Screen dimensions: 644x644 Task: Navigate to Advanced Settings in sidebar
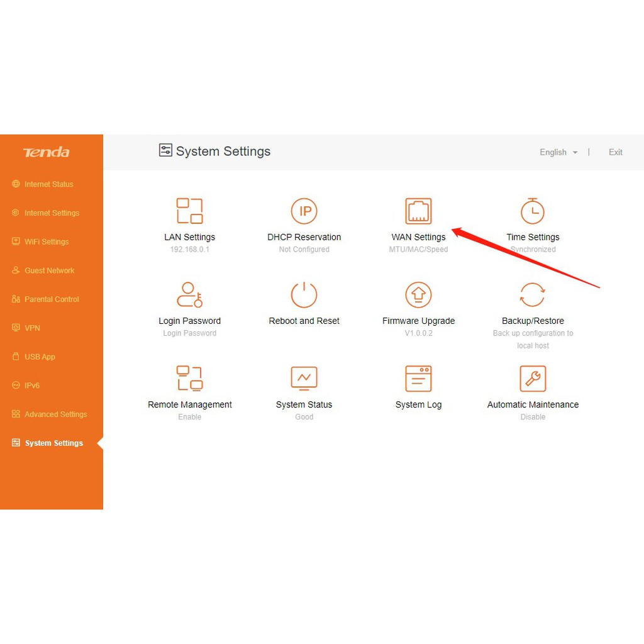[55, 414]
